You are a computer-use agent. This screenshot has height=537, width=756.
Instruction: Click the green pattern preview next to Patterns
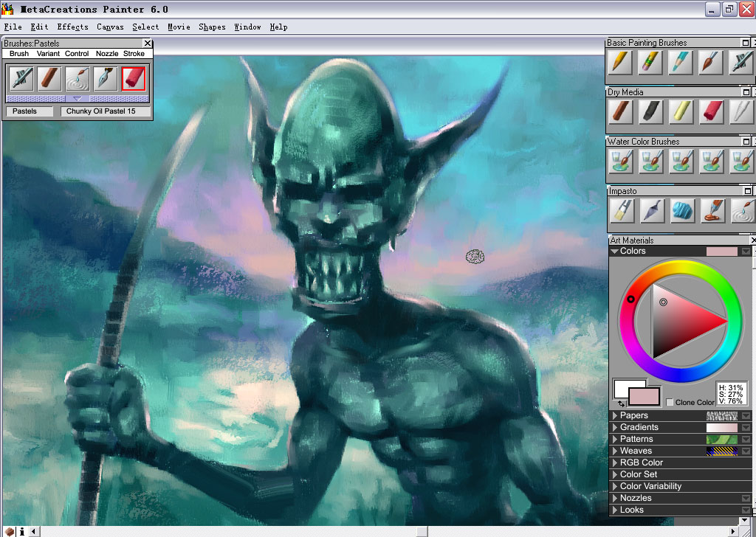[722, 439]
